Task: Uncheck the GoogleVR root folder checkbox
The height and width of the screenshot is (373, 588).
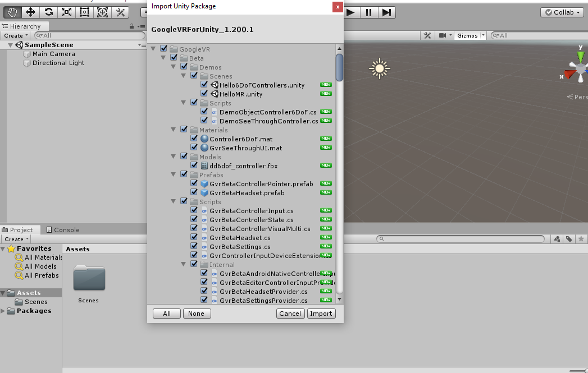Action: click(163, 48)
